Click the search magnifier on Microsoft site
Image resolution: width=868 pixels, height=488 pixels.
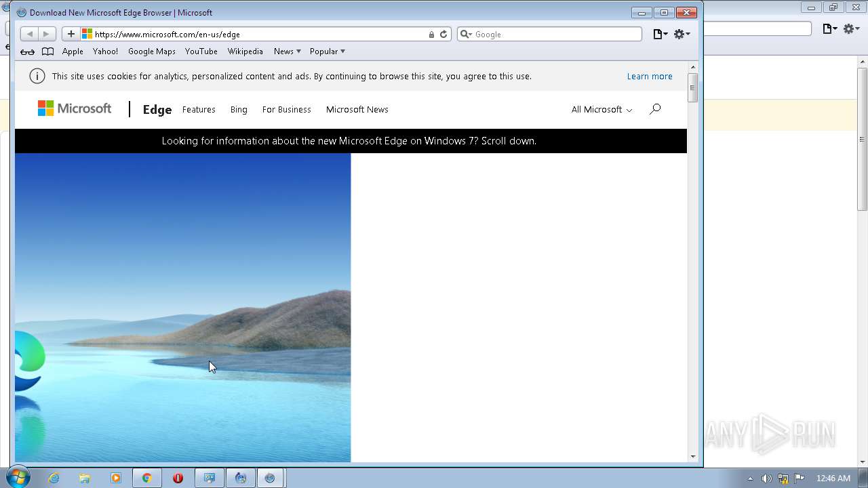pos(655,109)
